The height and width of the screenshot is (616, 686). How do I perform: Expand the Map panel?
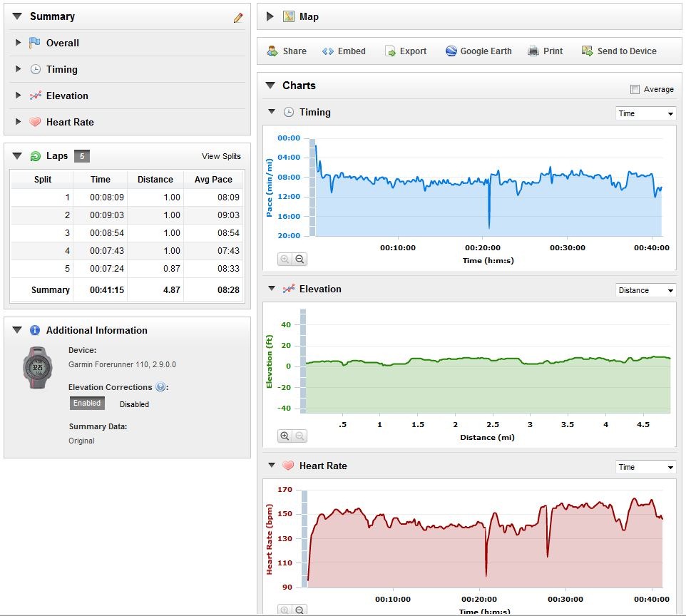pyautogui.click(x=270, y=16)
